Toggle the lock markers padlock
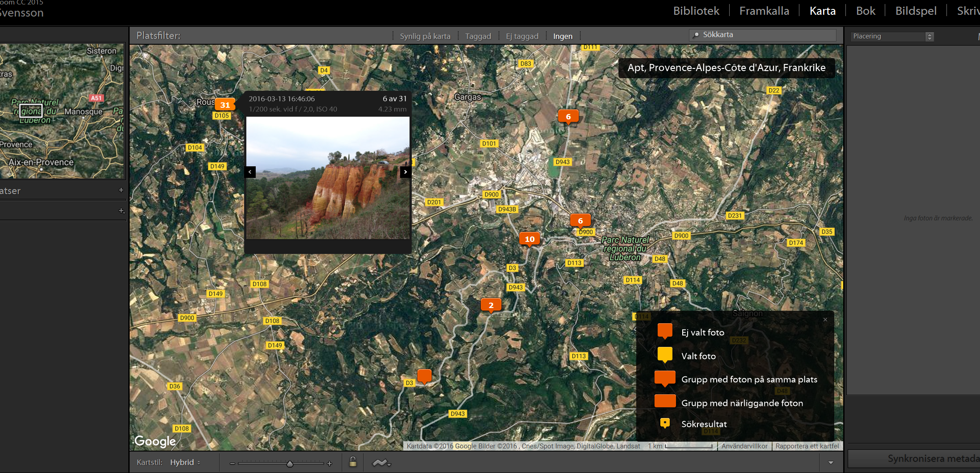This screenshot has height=473, width=980. point(353,462)
